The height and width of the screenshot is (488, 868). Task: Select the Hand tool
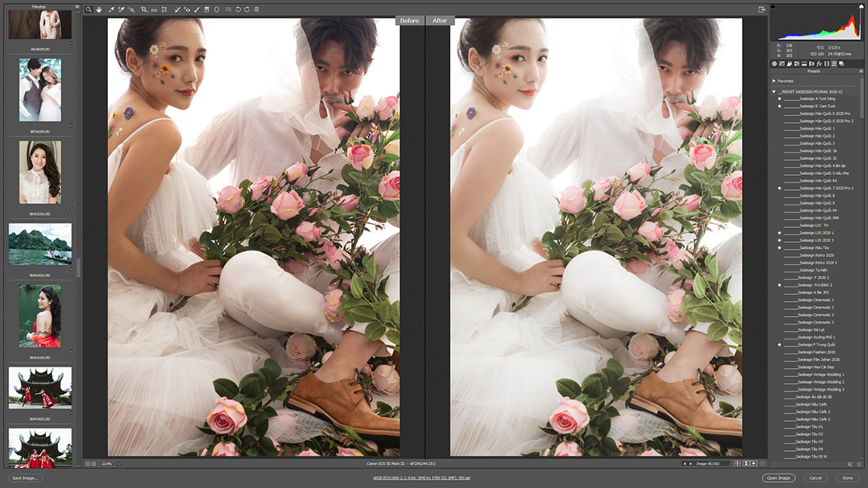(x=98, y=10)
